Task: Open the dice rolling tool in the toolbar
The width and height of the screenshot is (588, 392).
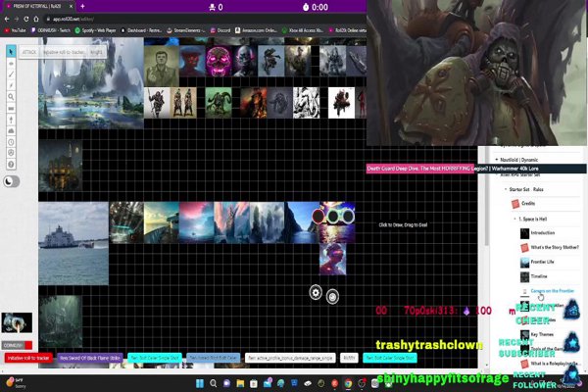Action: coord(11,153)
